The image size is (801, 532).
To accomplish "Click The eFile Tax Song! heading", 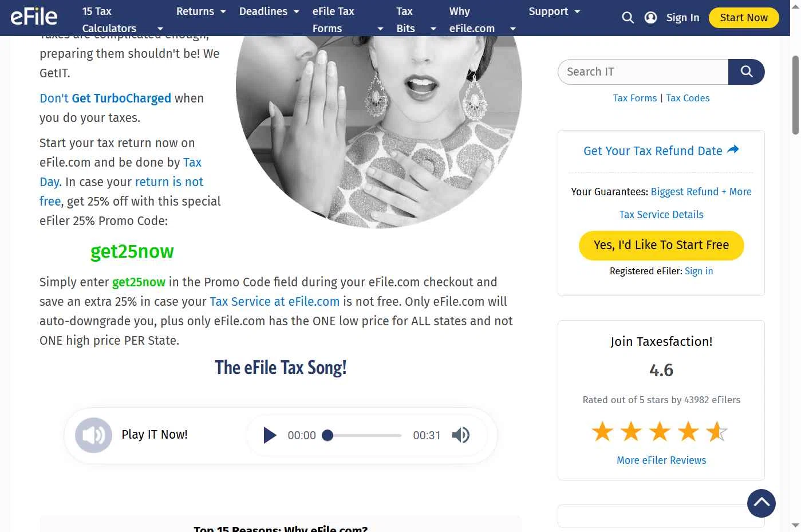I will click(281, 368).
